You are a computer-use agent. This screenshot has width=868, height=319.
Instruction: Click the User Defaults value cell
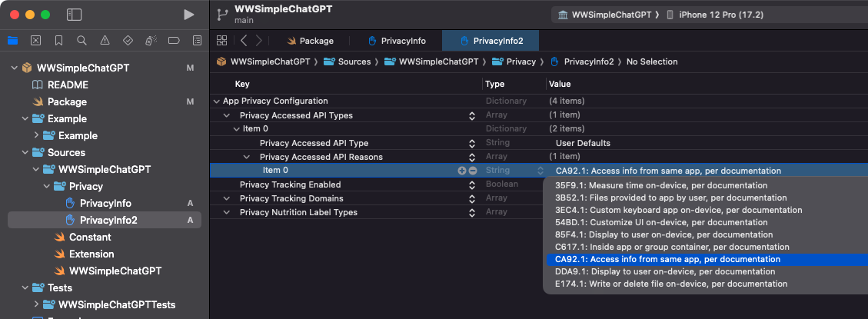583,143
